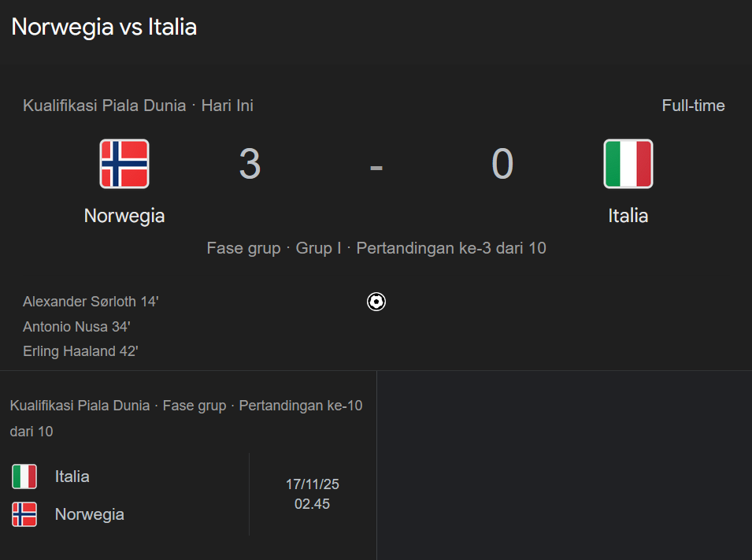Open Fase grup · Grup I match info
The height and width of the screenshot is (560, 752).
point(376,248)
